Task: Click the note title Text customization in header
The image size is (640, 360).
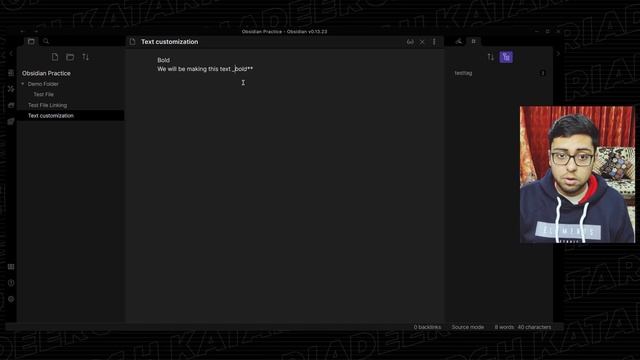Action: (x=169, y=42)
